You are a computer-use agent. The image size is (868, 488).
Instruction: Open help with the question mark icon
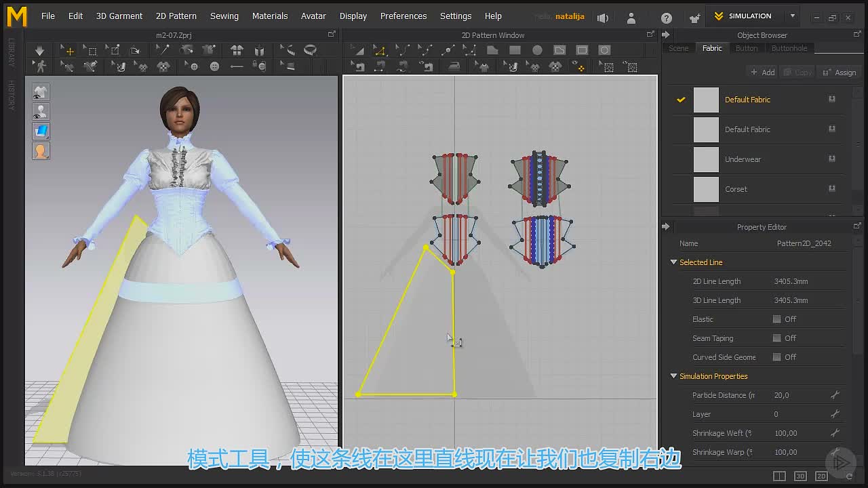point(667,18)
